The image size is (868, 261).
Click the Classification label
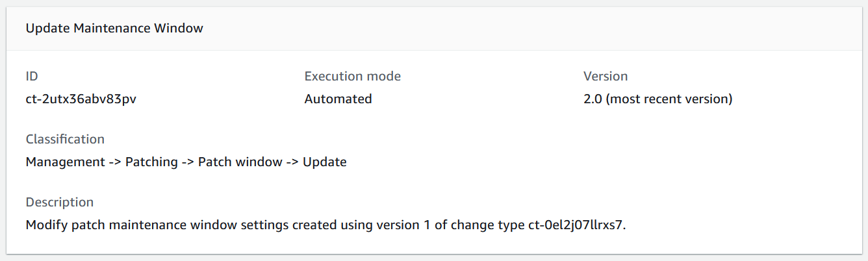[65, 139]
